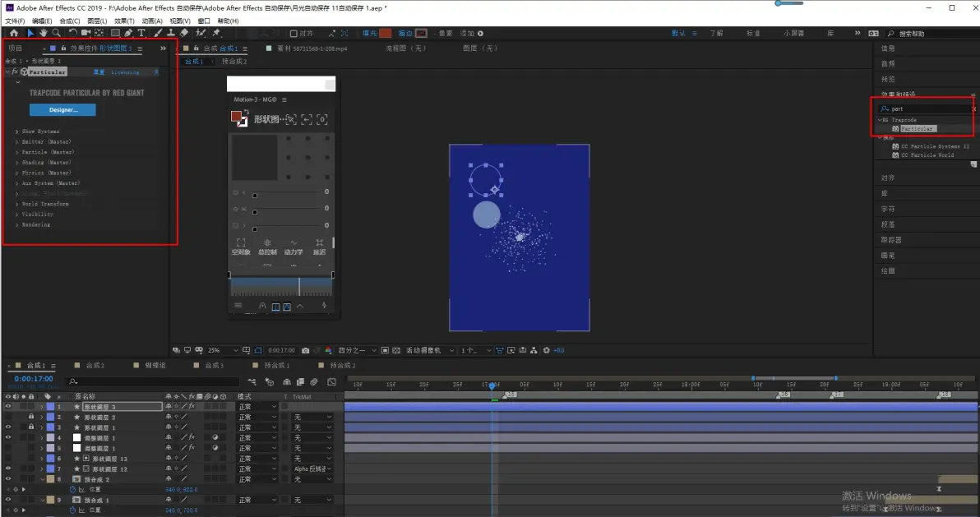Expand the Rendering group
Screen dimensions: 980x517
[x=17, y=224]
